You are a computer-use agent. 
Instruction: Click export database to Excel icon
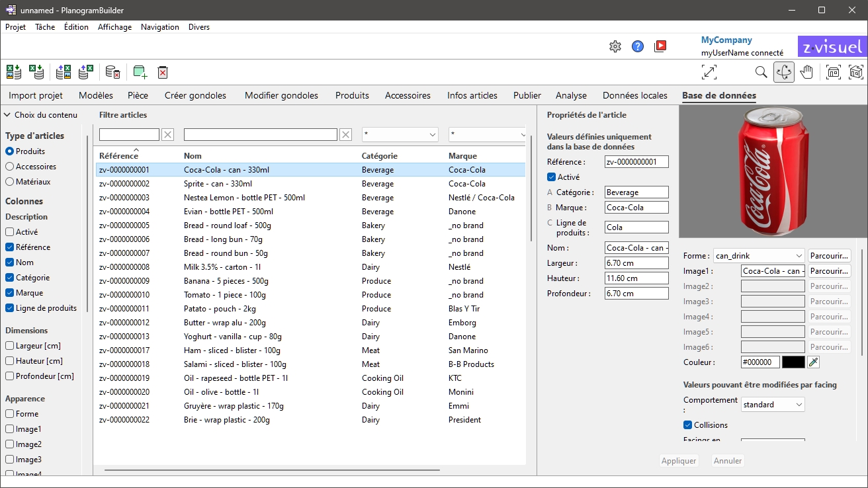click(x=85, y=71)
